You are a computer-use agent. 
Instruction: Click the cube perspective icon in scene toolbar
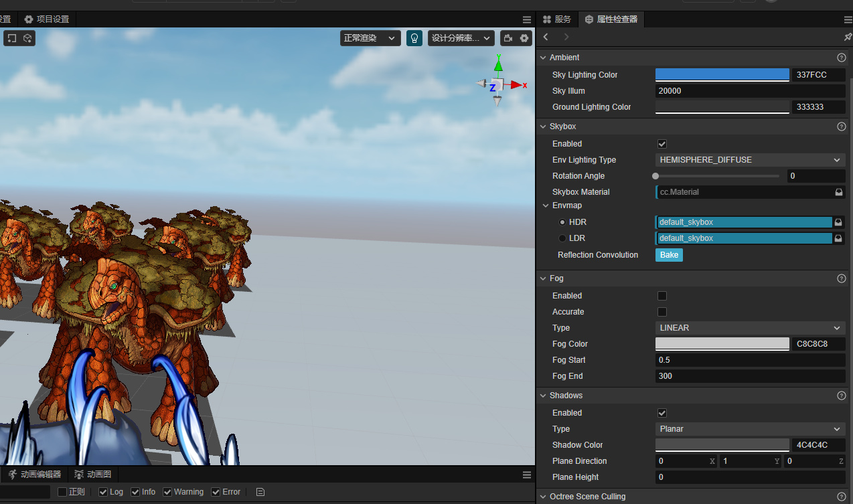coord(28,38)
